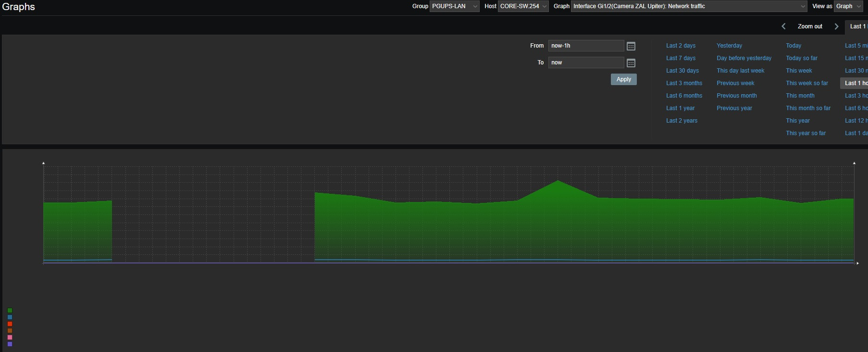Select the Last 2 years preset
This screenshot has height=352, width=868.
[x=682, y=121]
